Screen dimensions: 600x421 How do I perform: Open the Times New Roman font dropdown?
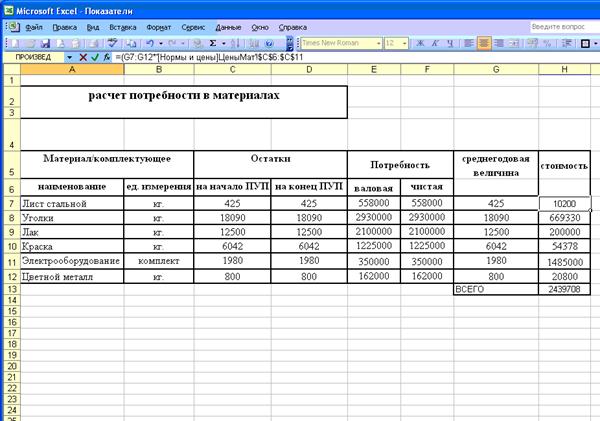378,43
